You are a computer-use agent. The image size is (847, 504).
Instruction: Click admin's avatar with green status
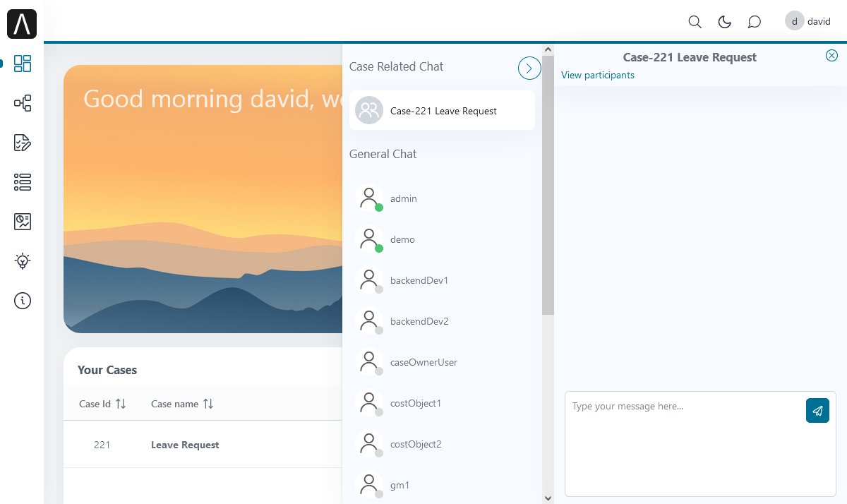[x=369, y=198]
